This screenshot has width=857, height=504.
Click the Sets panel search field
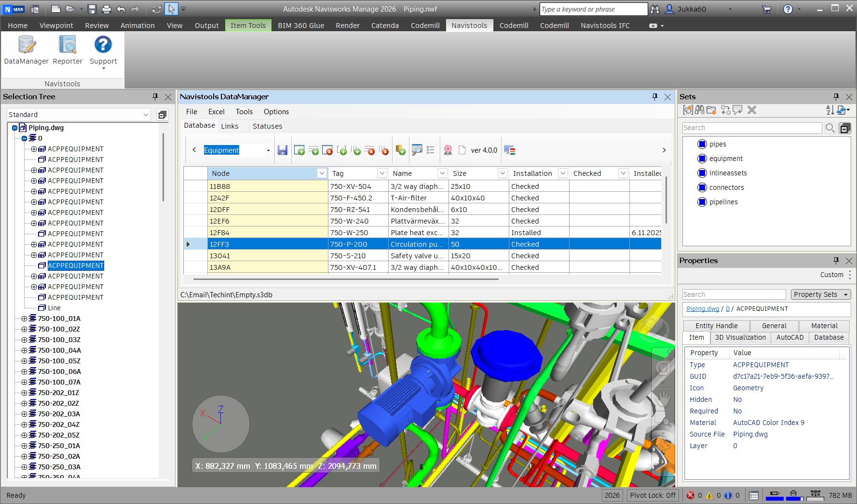pos(751,128)
